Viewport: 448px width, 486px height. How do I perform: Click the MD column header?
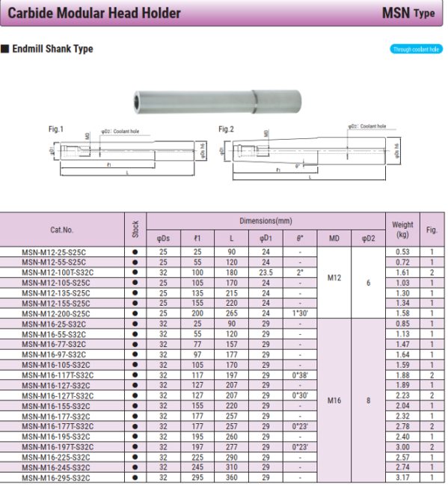[334, 239]
